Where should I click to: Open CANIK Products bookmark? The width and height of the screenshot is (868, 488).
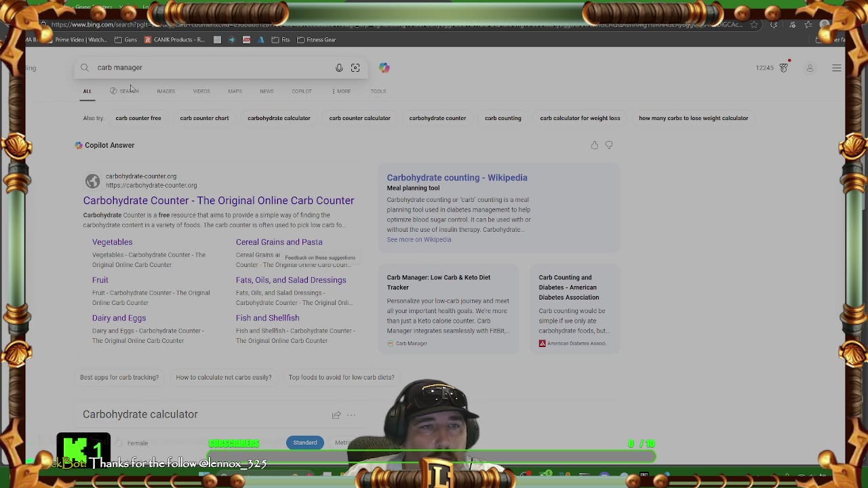pyautogui.click(x=174, y=39)
